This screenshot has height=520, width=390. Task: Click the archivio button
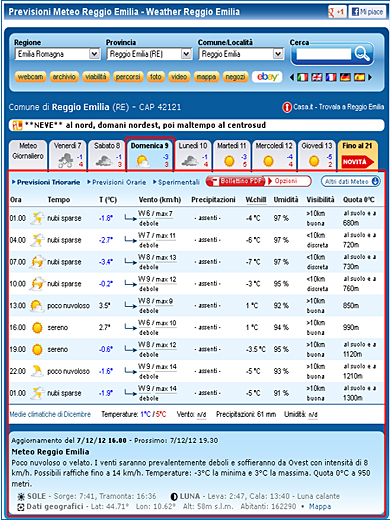(x=64, y=77)
